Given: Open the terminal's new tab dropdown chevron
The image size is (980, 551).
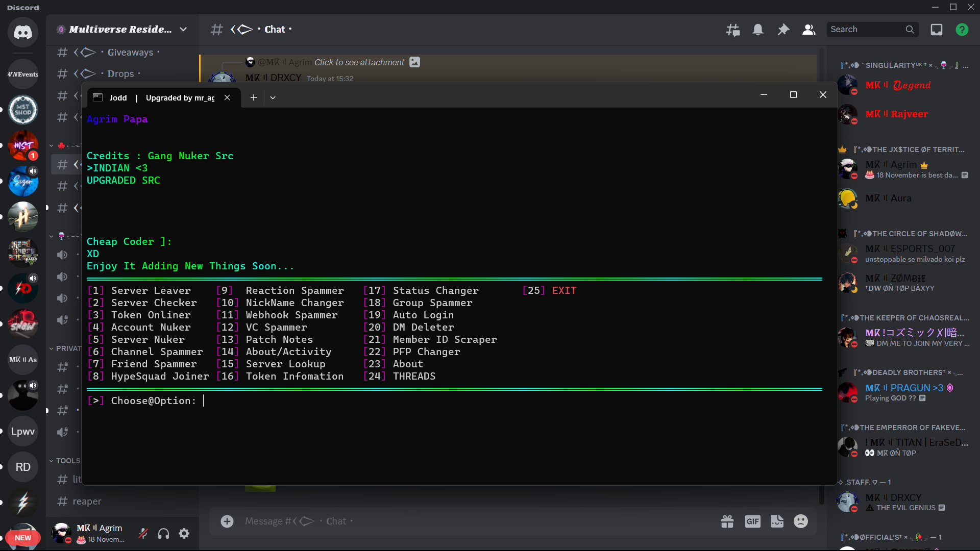Looking at the screenshot, I should [x=272, y=97].
